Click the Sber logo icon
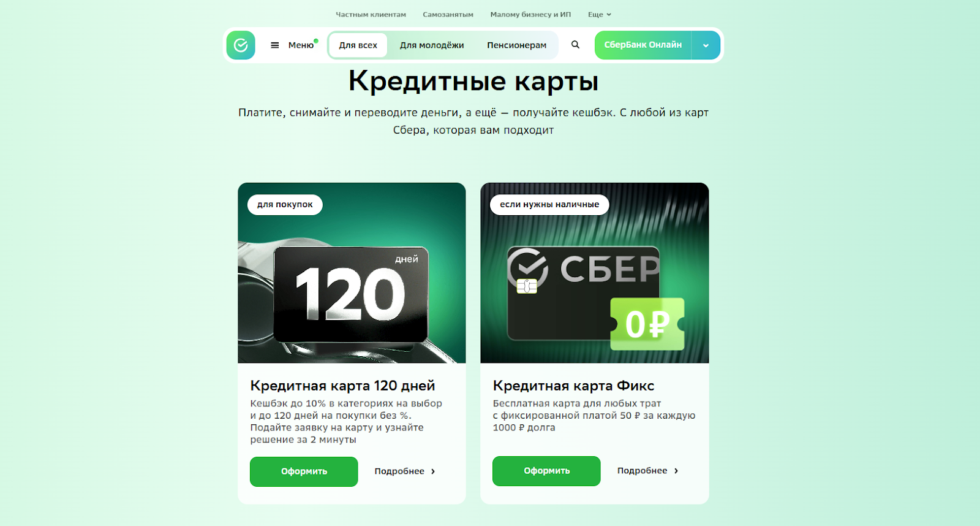The image size is (980, 526). [241, 45]
